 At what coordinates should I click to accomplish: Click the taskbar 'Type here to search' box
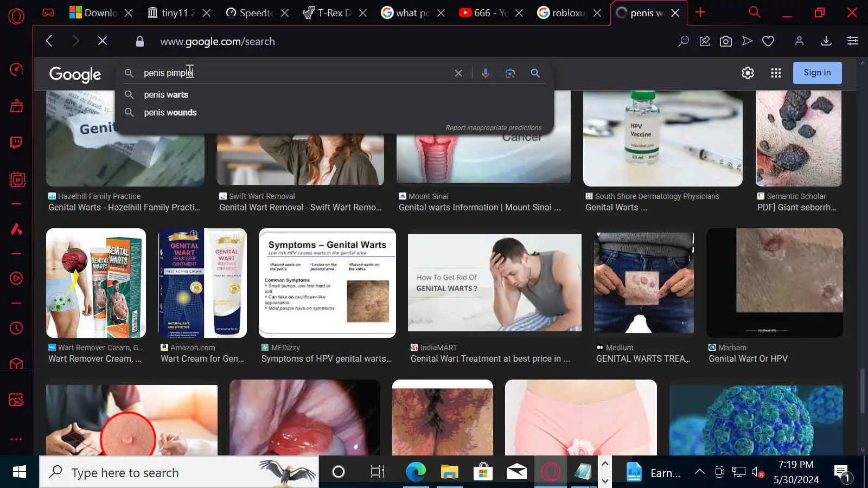click(x=179, y=472)
